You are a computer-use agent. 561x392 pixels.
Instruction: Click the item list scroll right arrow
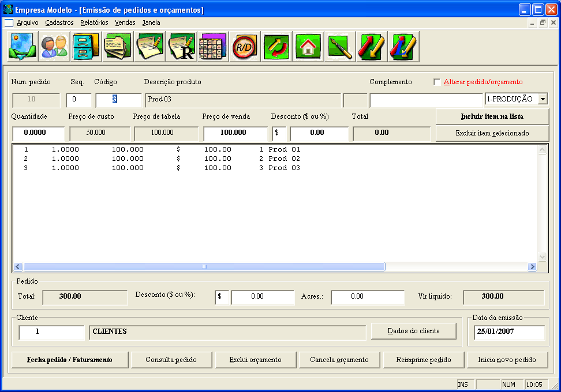point(532,266)
